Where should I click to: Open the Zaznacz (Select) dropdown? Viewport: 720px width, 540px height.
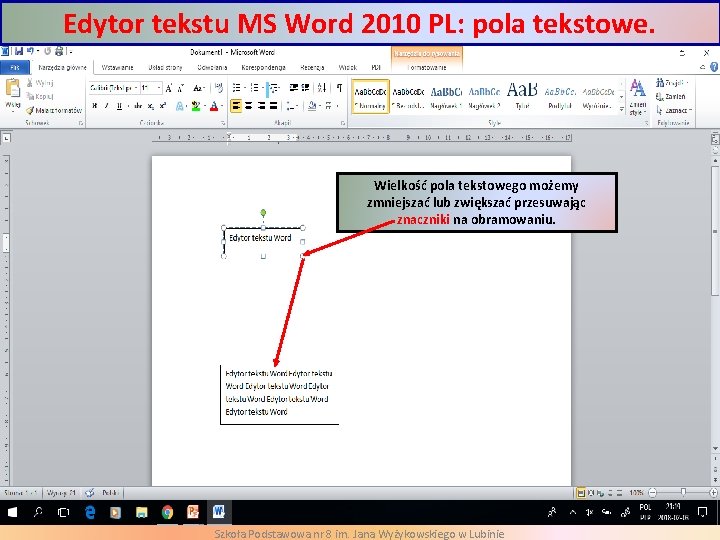click(x=674, y=110)
